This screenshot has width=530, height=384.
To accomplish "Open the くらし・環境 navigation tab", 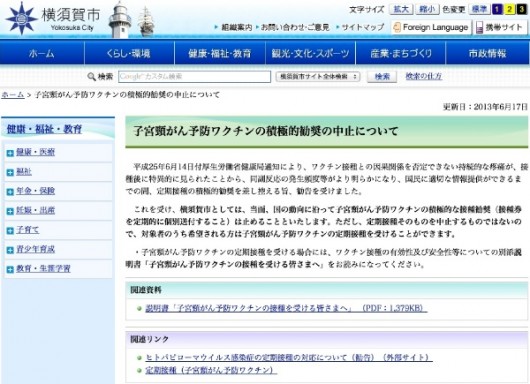I will tap(129, 53).
